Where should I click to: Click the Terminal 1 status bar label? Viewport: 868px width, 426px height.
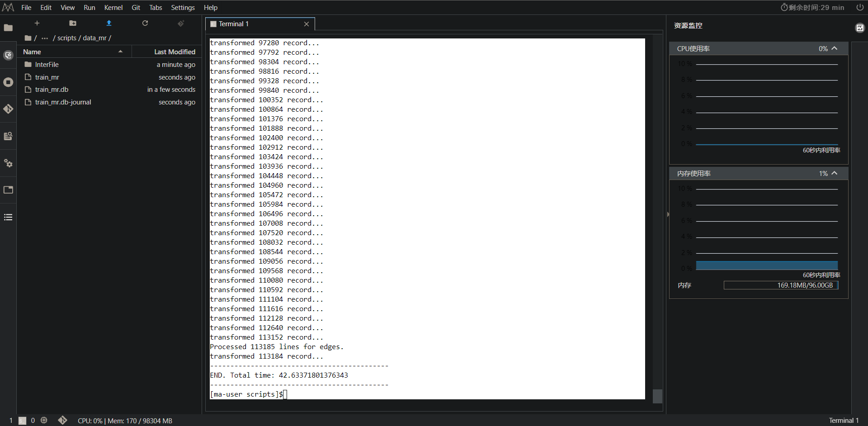844,421
